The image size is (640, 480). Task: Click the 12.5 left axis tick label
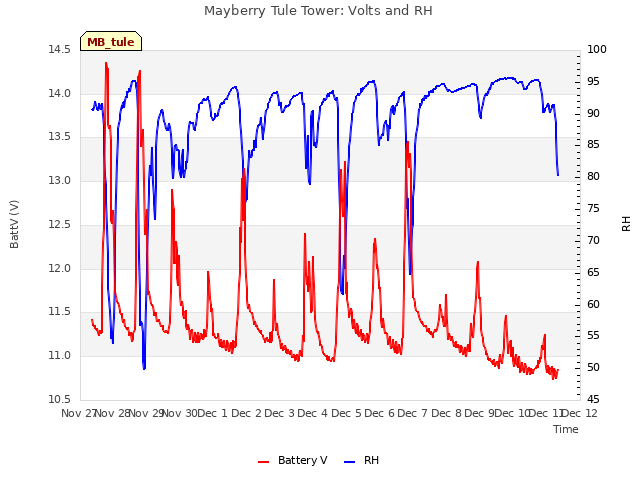click(59, 224)
